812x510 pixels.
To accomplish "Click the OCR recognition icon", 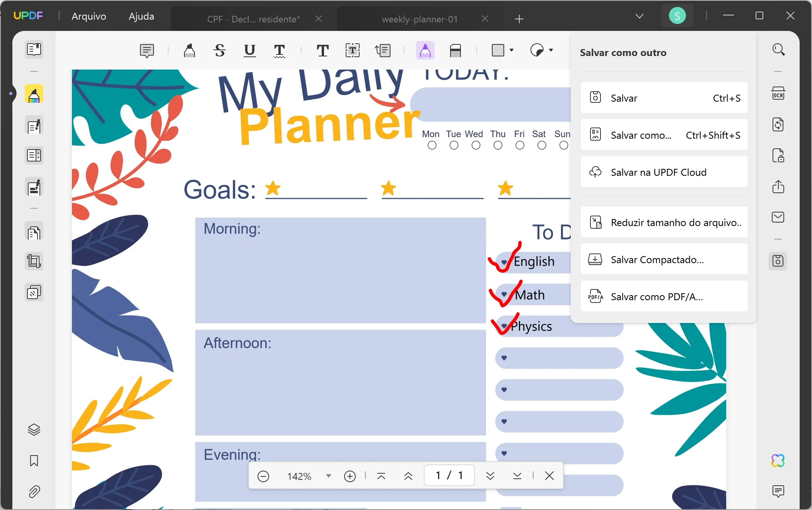I will point(778,93).
